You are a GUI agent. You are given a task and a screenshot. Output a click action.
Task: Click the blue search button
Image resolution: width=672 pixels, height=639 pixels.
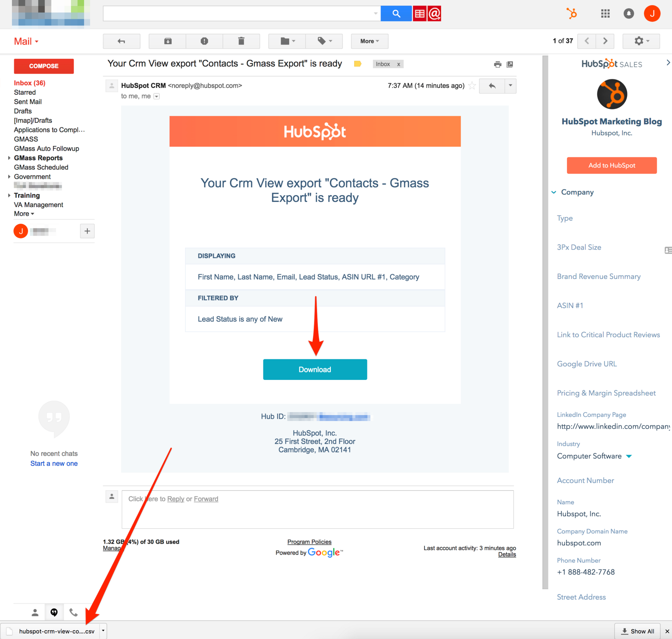(x=396, y=14)
